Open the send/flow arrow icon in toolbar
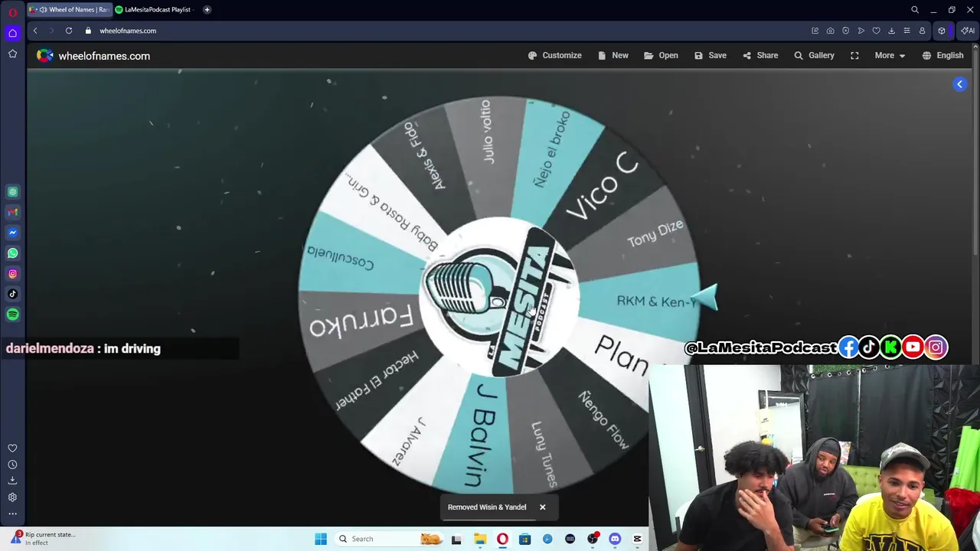The image size is (980, 551). [x=861, y=31]
